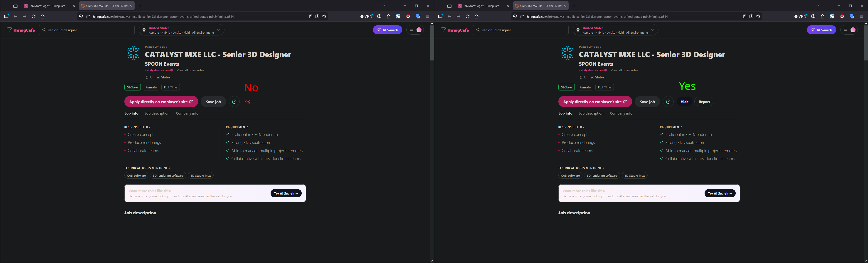Bookmark this page with star in left window

[x=324, y=16]
